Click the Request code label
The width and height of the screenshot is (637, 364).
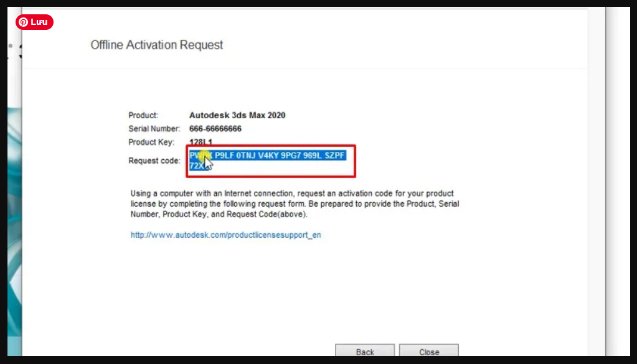(x=154, y=161)
